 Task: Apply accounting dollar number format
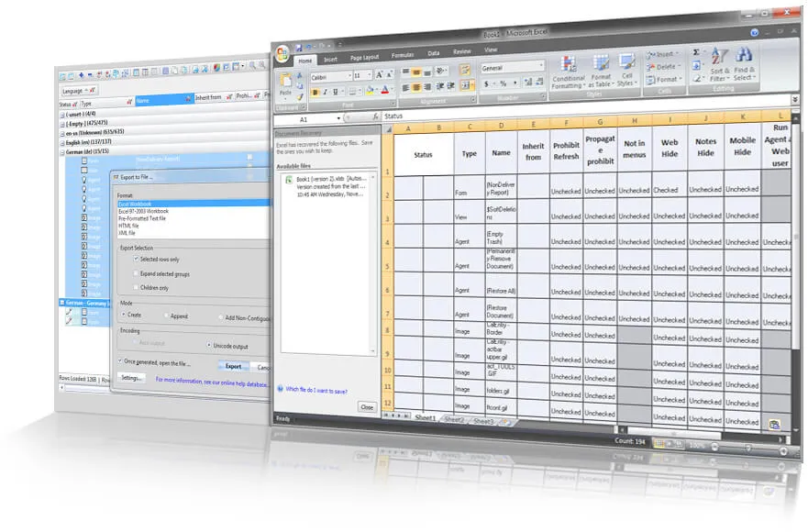(486, 83)
